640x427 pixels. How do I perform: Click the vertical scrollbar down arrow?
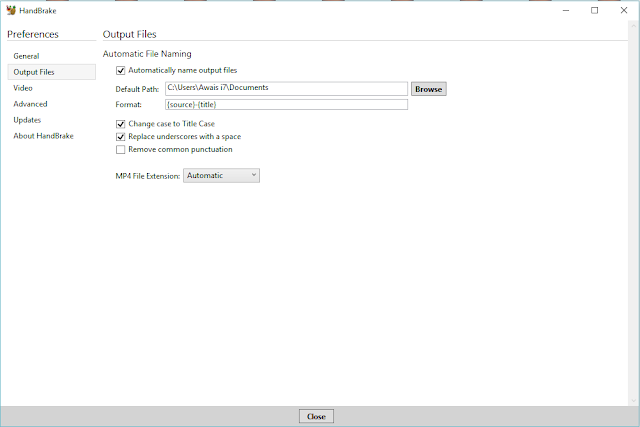(x=633, y=401)
